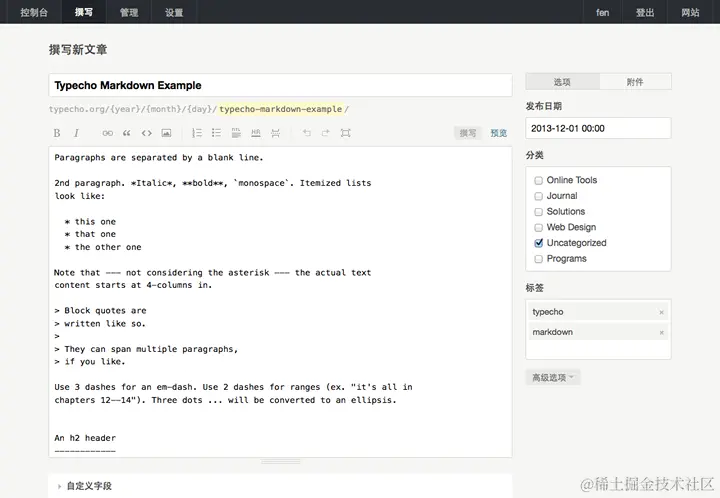Check the Programs category
The image size is (720, 498).
coord(539,259)
